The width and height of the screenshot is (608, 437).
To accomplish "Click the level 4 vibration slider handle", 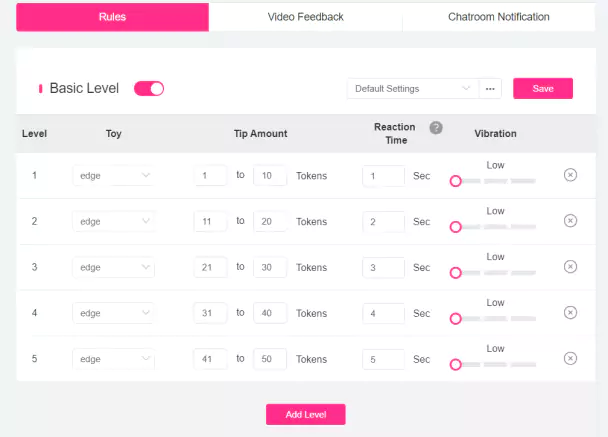I will [x=456, y=319].
